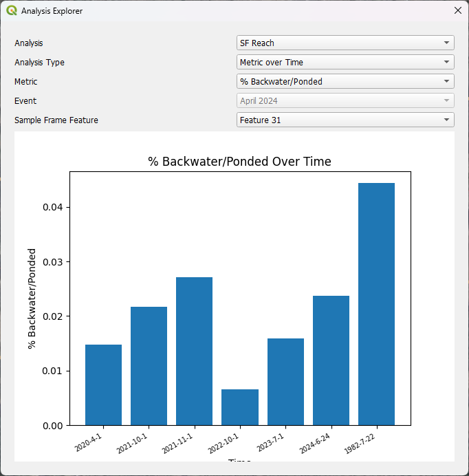Click the 2022-10-1 bar in the chart
The image size is (469, 476).
240,407
